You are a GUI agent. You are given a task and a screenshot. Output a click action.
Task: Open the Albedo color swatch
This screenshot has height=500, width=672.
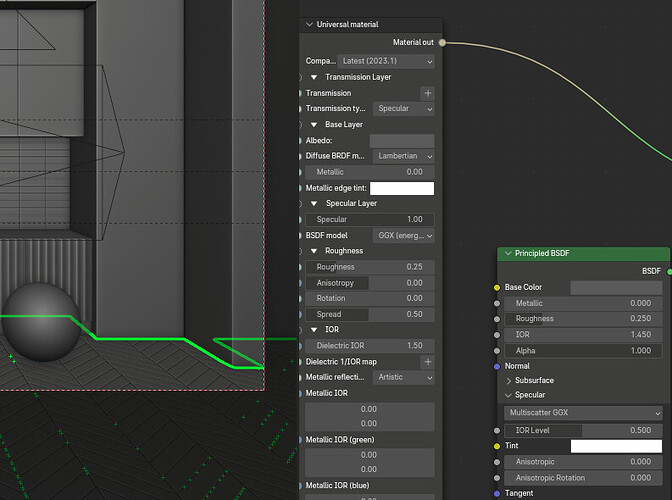[x=402, y=141]
